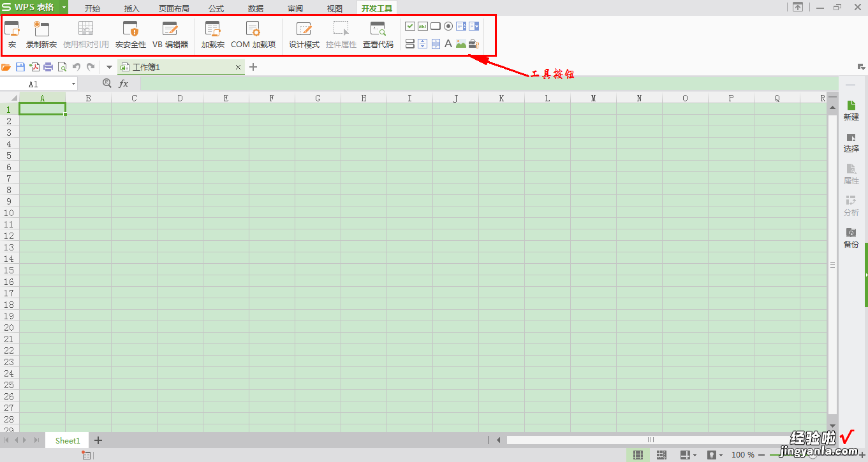Click the print icon
The width and height of the screenshot is (868, 462).
[48, 67]
